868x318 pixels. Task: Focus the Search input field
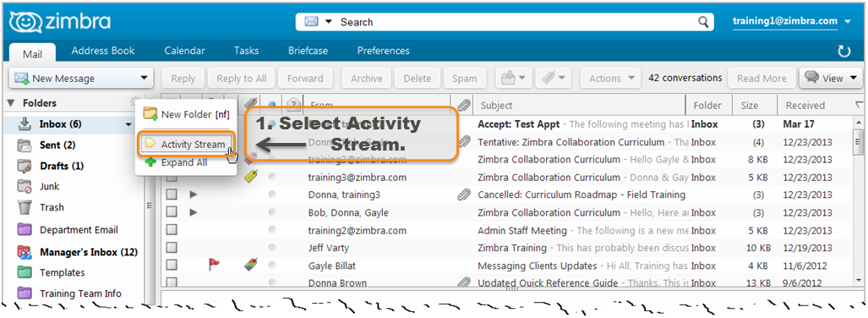pos(515,22)
